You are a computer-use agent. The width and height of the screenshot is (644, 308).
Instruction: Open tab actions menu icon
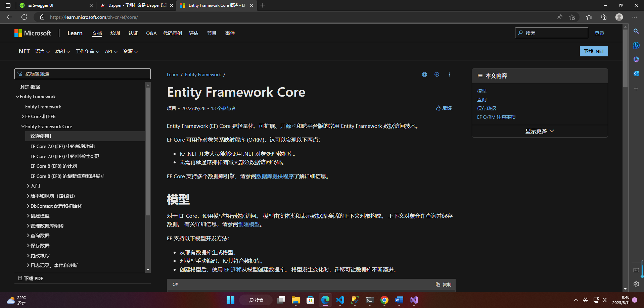click(x=8, y=5)
